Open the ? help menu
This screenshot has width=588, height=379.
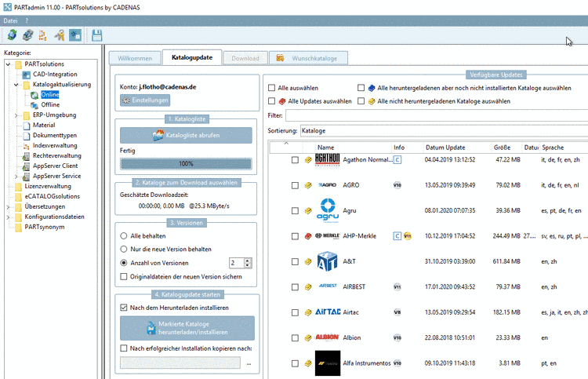pos(27,20)
